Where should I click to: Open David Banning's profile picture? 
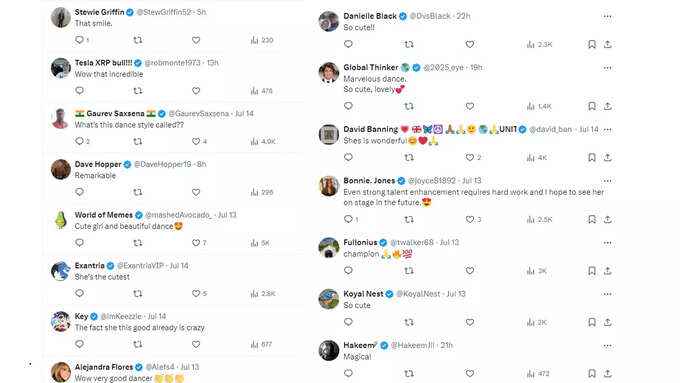(329, 134)
